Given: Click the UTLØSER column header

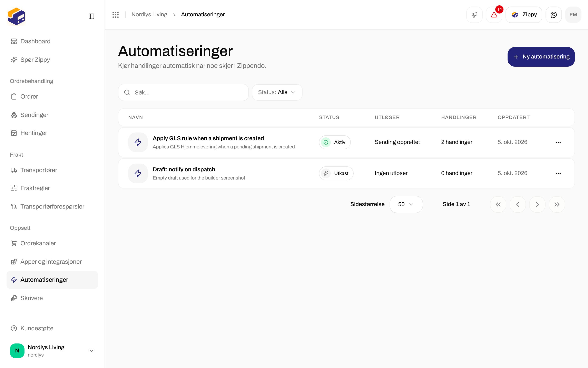Looking at the screenshot, I should point(387,117).
